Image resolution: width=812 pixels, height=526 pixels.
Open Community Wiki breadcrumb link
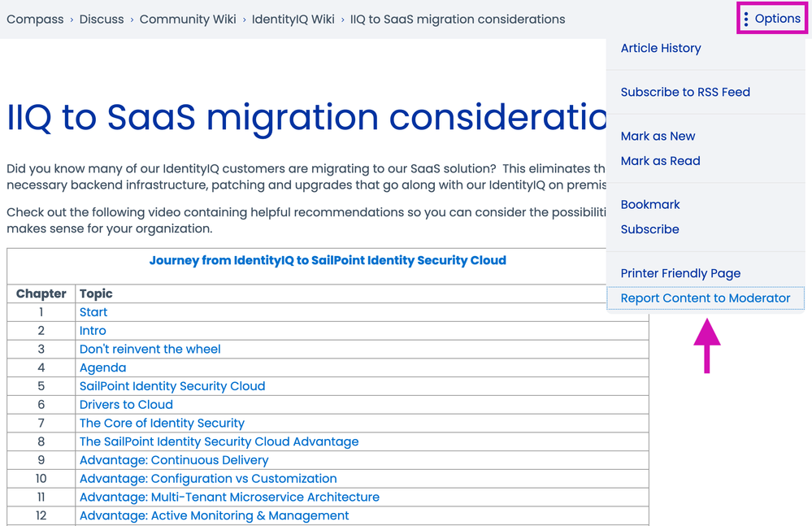(188, 19)
